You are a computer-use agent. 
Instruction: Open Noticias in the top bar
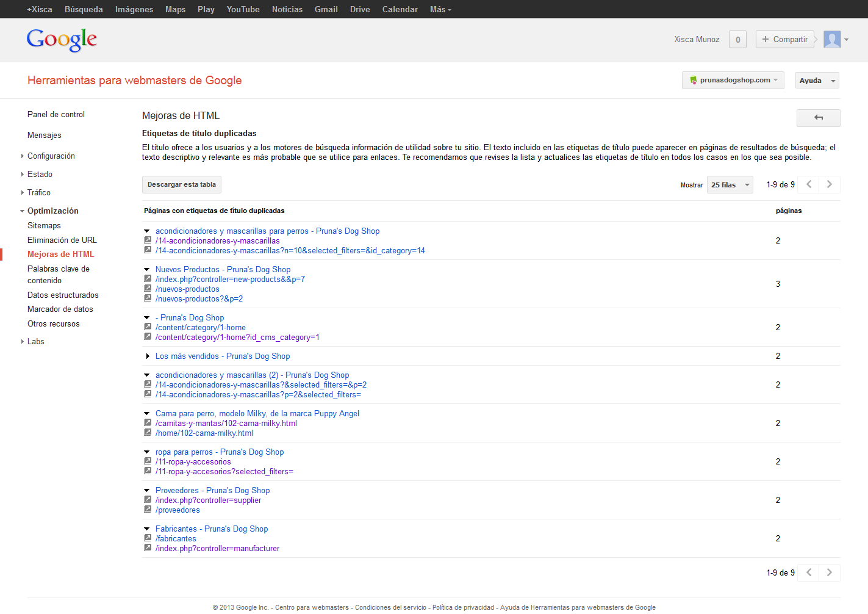[x=287, y=9]
